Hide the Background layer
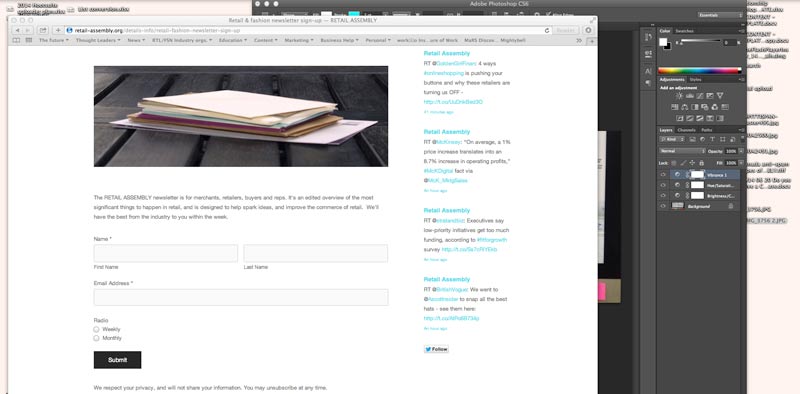The height and width of the screenshot is (394, 800). pyautogui.click(x=663, y=206)
